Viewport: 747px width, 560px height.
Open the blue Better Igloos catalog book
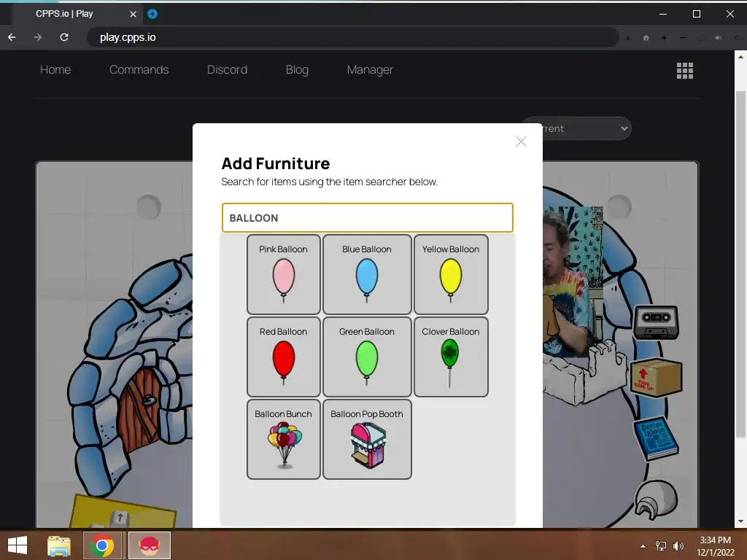tap(656, 438)
